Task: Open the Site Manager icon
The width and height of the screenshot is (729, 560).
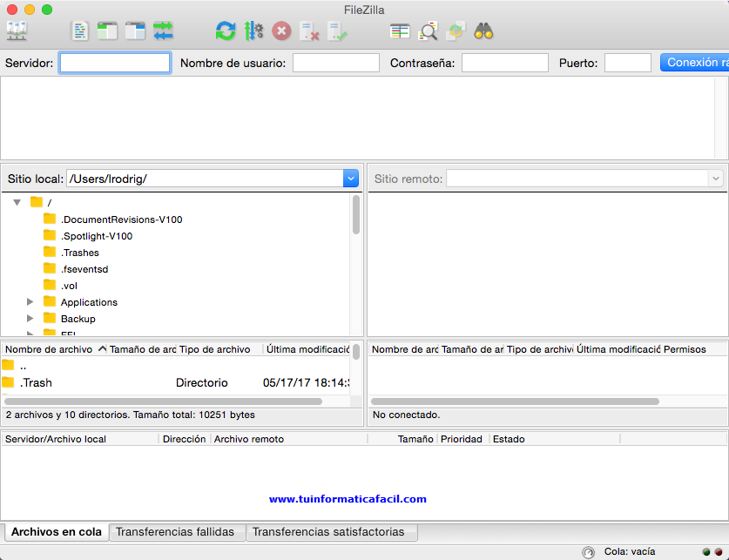Action: pyautogui.click(x=17, y=31)
